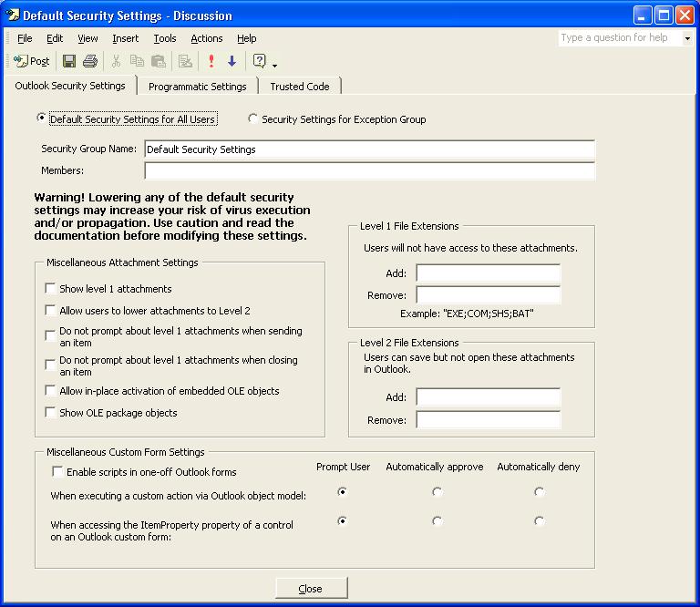Image resolution: width=700 pixels, height=607 pixels.
Task: Select Prompt User for custom action row
Action: 343,492
